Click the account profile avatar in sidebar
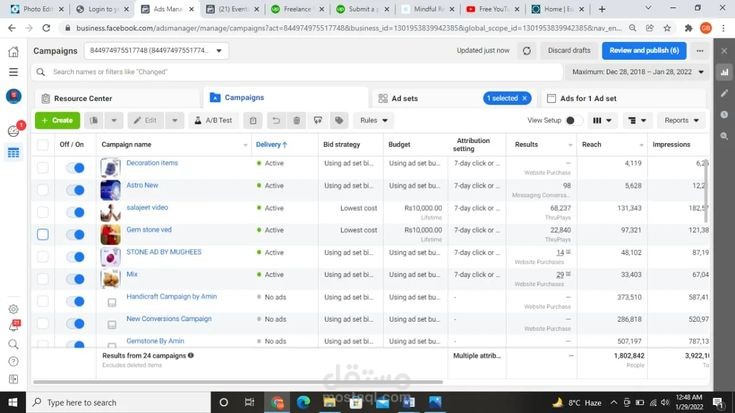Screen dimensions: 735x413 click(14, 96)
